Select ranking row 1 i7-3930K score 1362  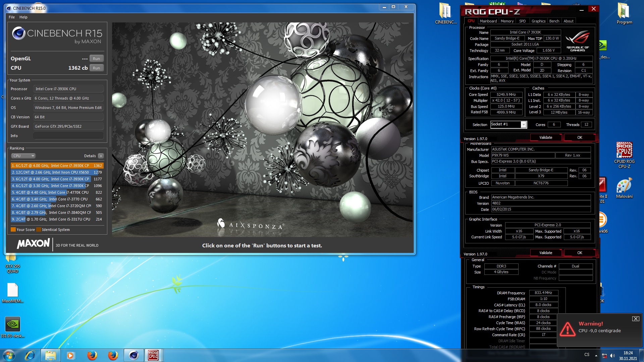coord(57,166)
